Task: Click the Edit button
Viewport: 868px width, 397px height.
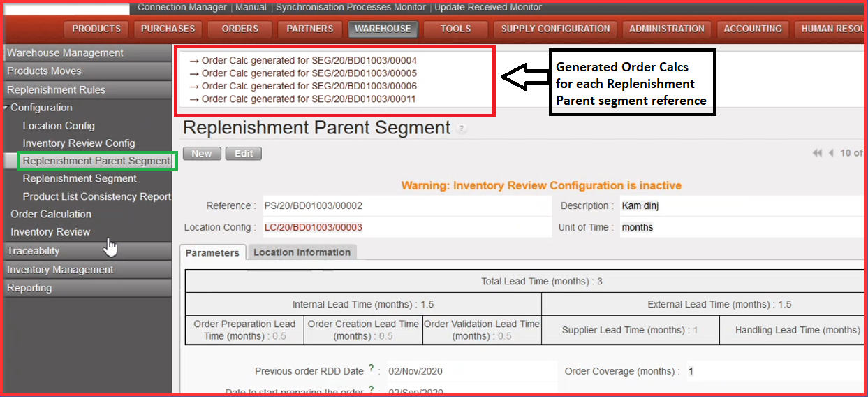Action: pyautogui.click(x=244, y=154)
